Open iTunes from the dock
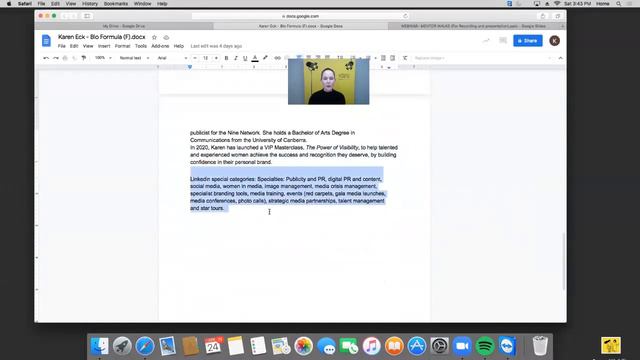Viewport: 640px width, 360px height. click(x=371, y=346)
